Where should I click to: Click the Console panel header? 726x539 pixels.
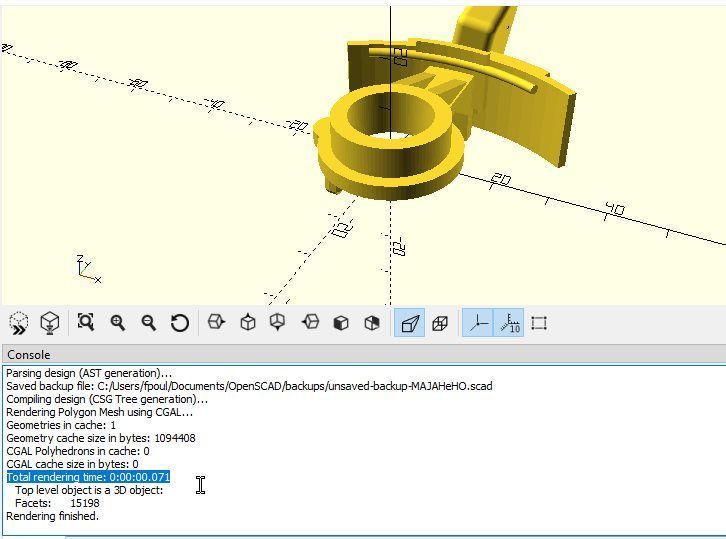tap(364, 355)
